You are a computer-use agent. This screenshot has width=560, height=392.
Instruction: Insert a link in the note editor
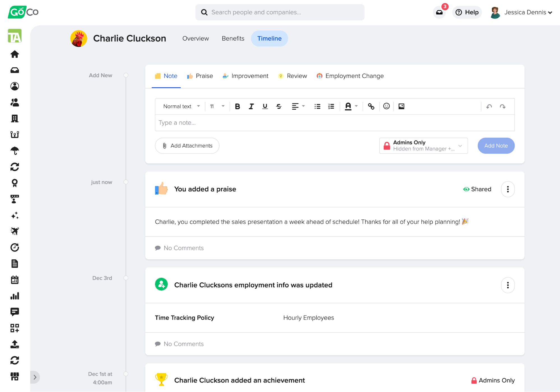coord(371,106)
